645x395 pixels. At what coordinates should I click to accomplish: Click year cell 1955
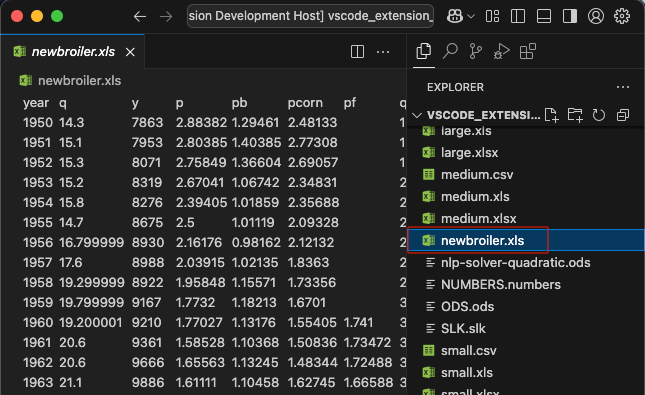(38, 223)
